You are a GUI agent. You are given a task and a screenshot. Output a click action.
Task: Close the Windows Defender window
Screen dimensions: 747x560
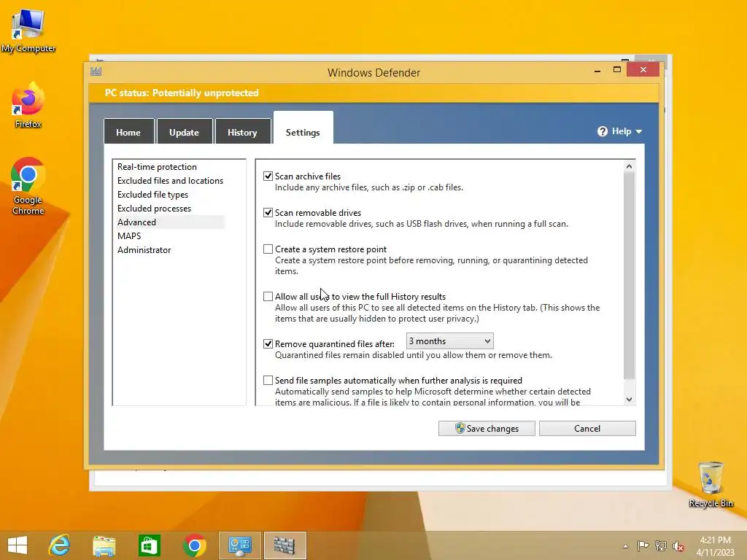643,69
